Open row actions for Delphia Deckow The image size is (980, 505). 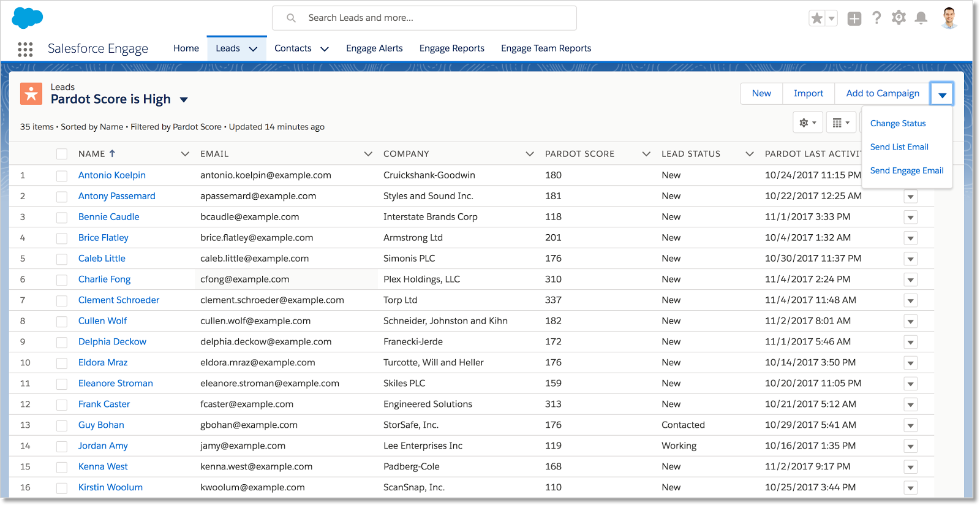point(911,343)
